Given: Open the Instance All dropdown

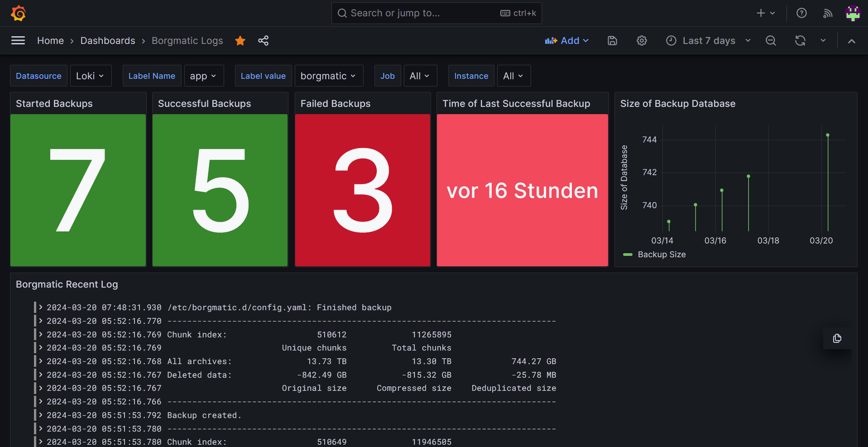Looking at the screenshot, I should pyautogui.click(x=513, y=76).
